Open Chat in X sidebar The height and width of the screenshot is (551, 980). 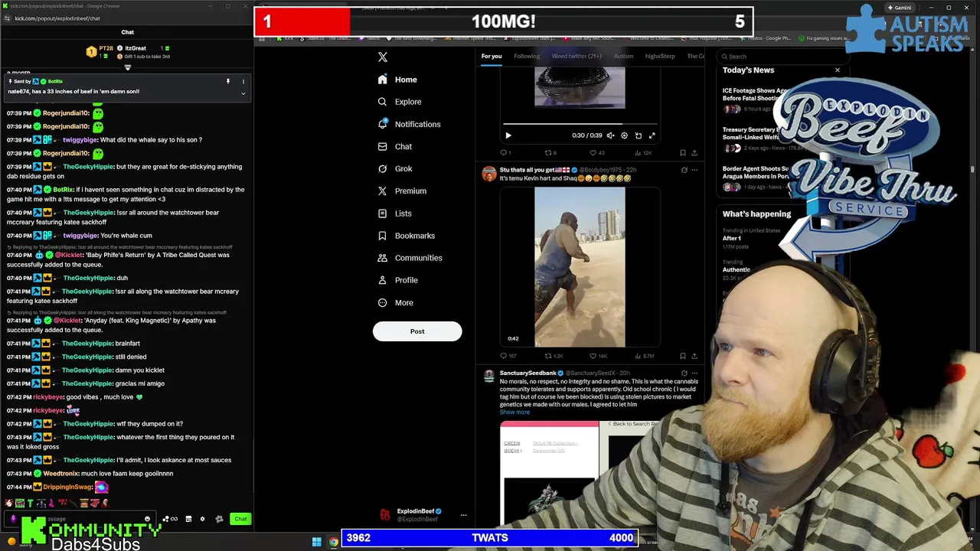click(x=394, y=146)
